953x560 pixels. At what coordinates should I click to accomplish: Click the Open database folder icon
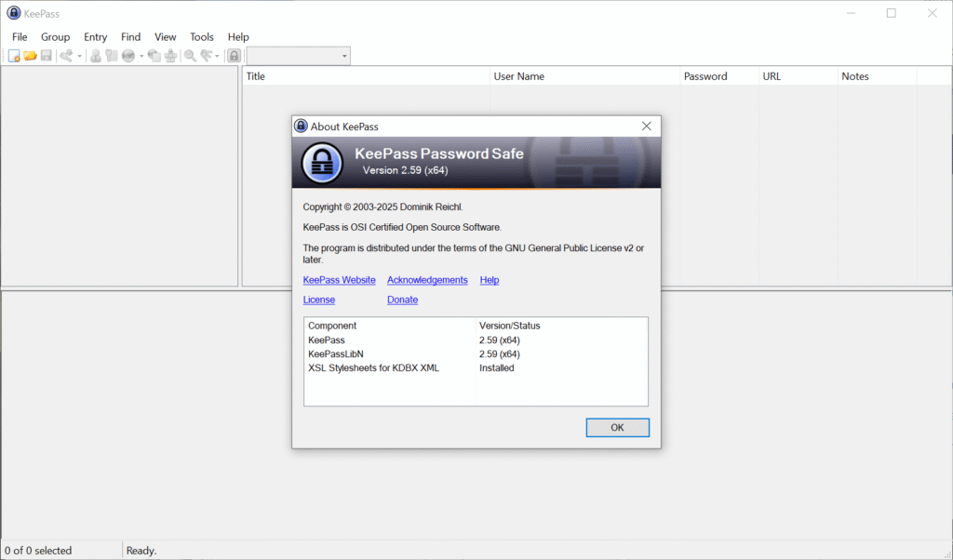30,56
